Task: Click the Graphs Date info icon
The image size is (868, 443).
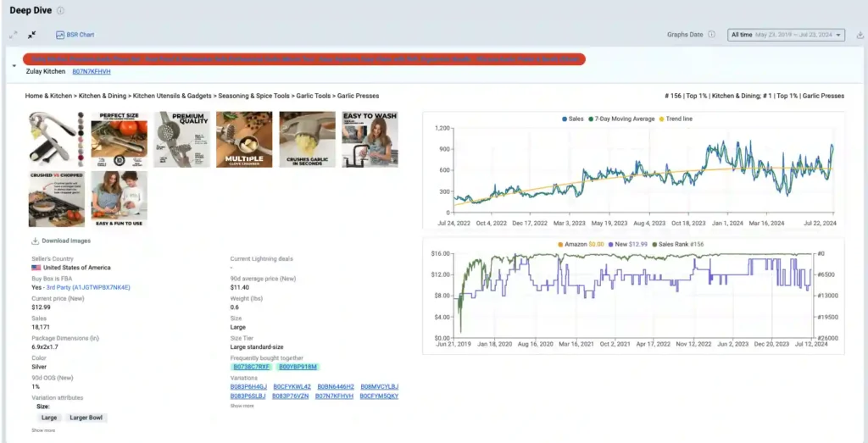Action: coord(711,35)
